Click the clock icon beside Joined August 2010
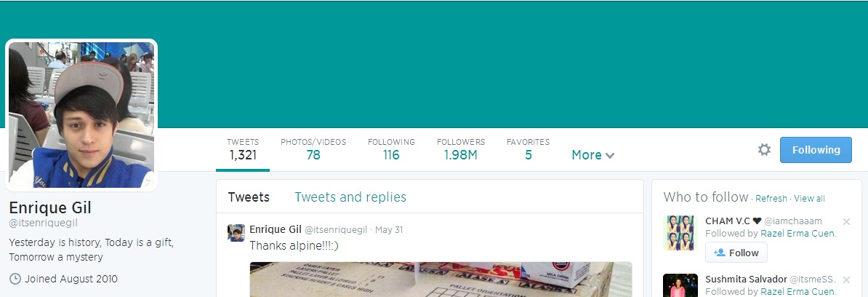The image size is (868, 297). pos(15,279)
